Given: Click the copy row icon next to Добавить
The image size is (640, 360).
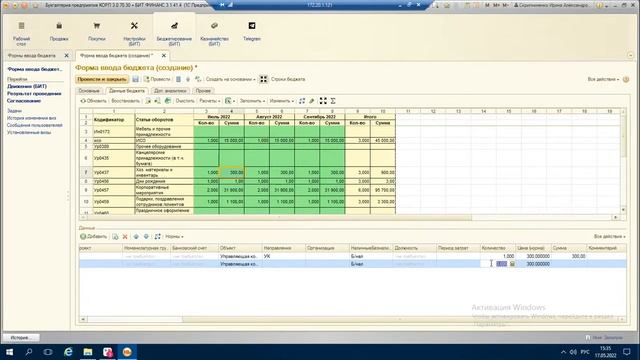Looking at the screenshot, I should [x=115, y=237].
